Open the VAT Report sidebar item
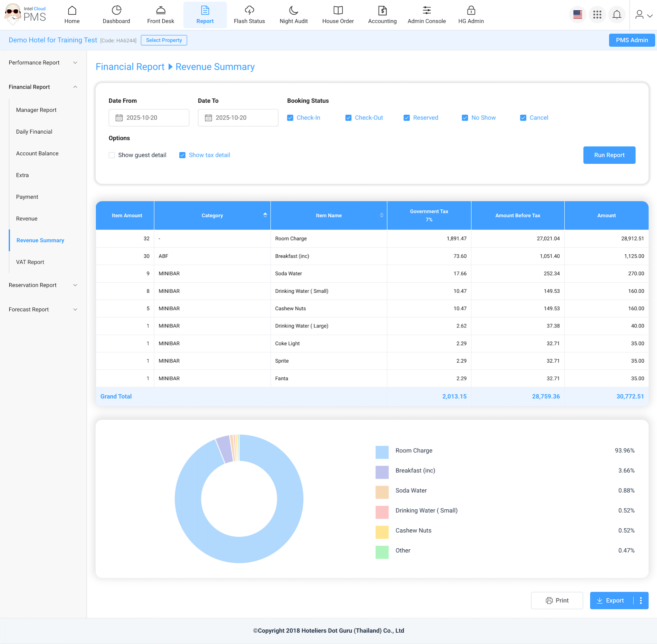Screen dimensions: 657x644 (x=30, y=262)
